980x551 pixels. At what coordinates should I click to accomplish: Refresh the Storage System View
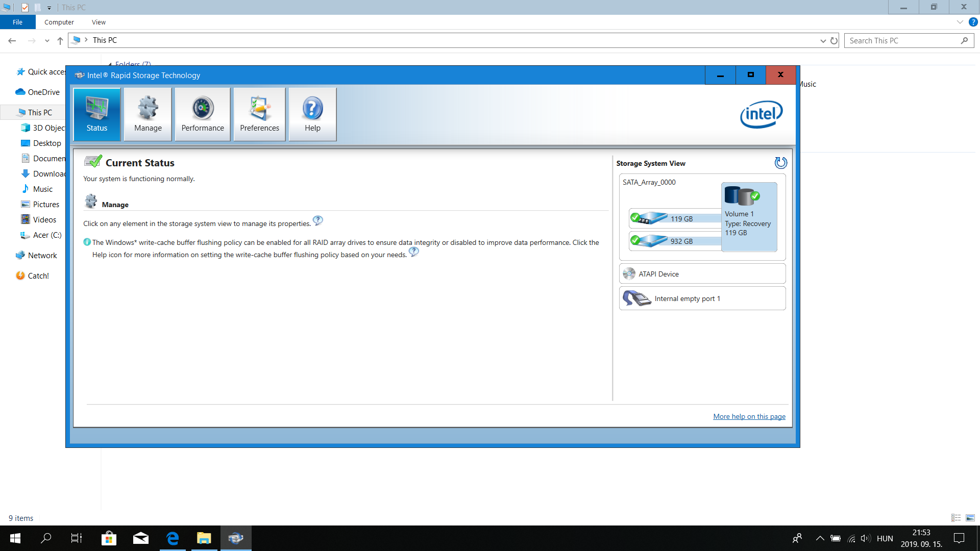pos(780,163)
